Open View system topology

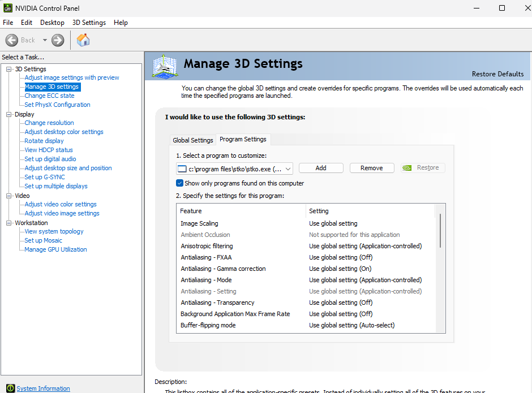[54, 231]
